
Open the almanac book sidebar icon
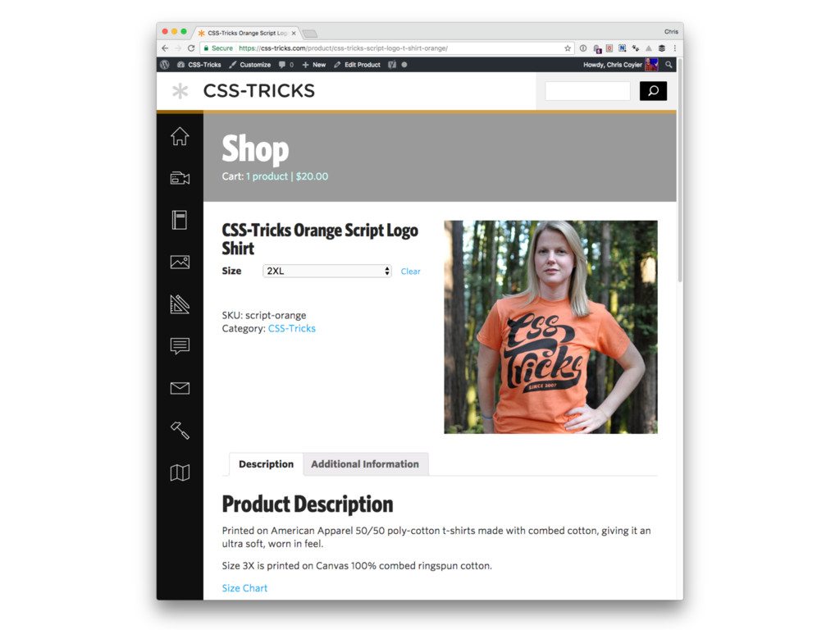pos(180,220)
